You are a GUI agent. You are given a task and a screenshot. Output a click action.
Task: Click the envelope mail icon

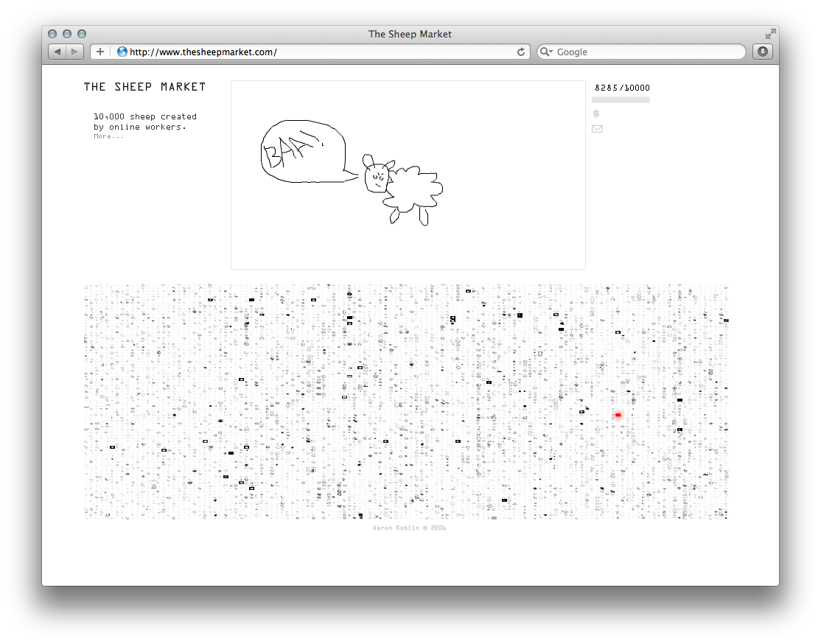click(x=597, y=129)
